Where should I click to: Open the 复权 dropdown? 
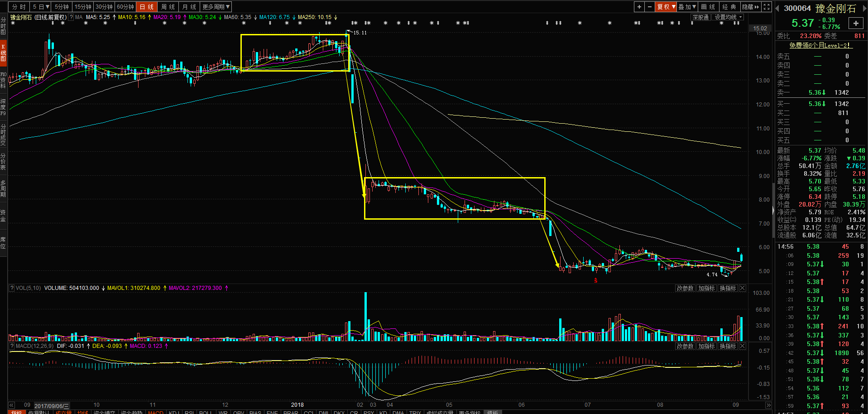(666, 7)
